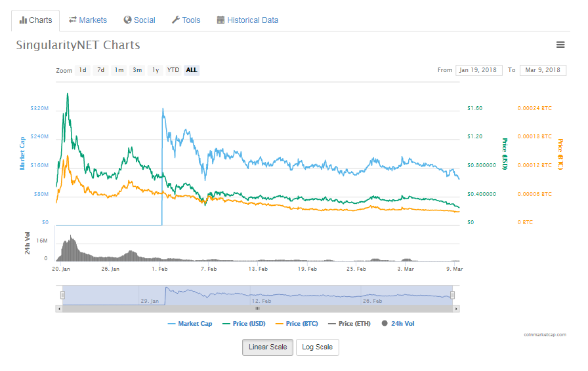Click the $160M market cap axis label
The image size is (588, 371).
(39, 165)
